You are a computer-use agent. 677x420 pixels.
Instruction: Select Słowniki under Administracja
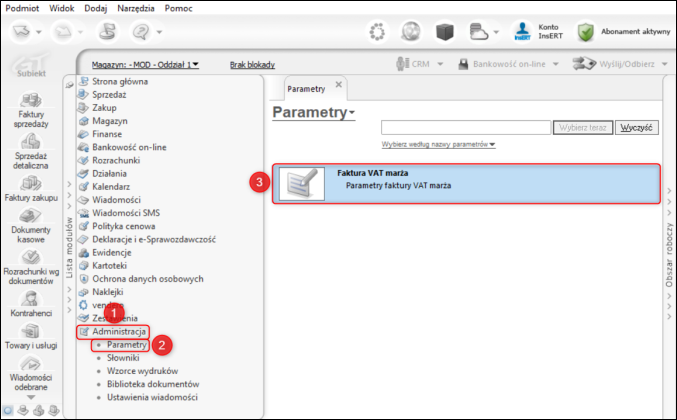[123, 358]
